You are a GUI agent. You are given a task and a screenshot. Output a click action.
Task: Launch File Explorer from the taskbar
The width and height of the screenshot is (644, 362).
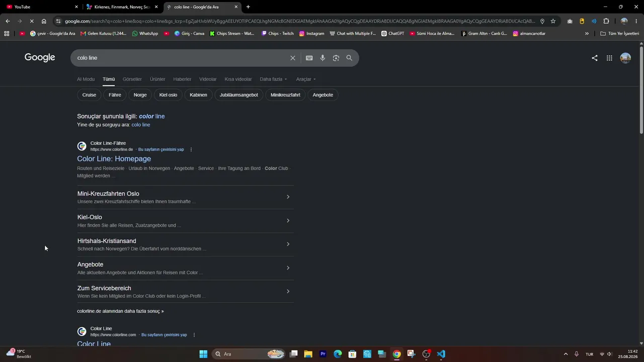point(308,354)
